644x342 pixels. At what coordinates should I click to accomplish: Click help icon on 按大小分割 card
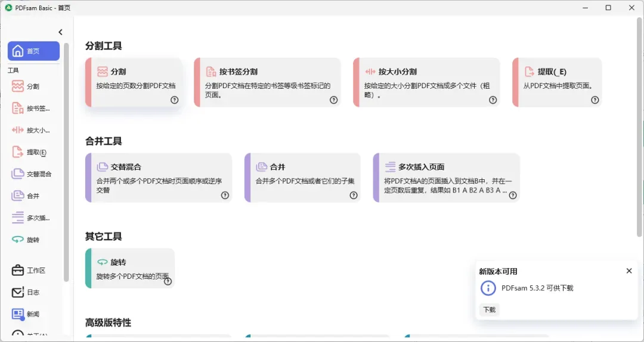click(x=493, y=100)
